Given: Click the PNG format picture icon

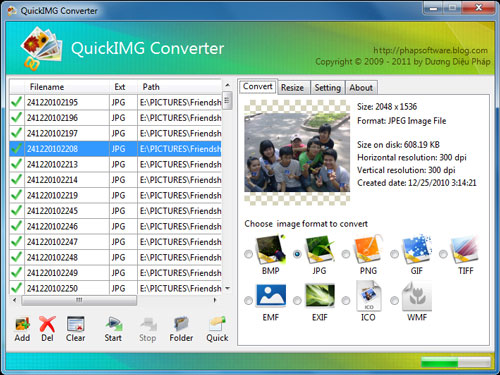Looking at the screenshot, I should point(368,249).
